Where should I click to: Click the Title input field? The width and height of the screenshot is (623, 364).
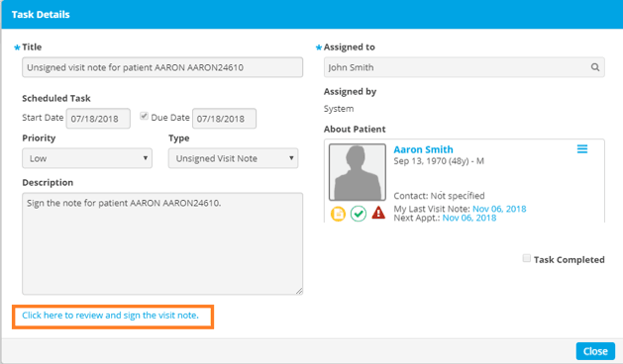pos(162,67)
